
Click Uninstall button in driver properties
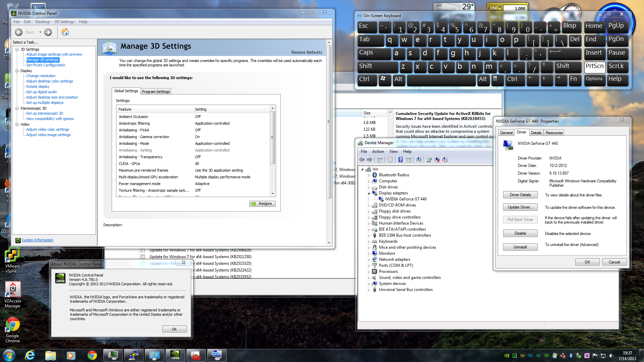pyautogui.click(x=520, y=247)
